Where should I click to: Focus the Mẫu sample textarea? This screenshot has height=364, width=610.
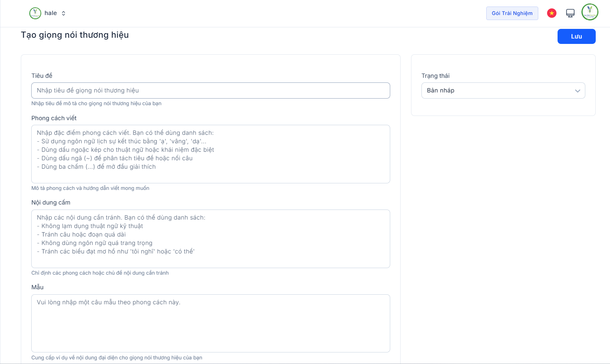(x=211, y=324)
